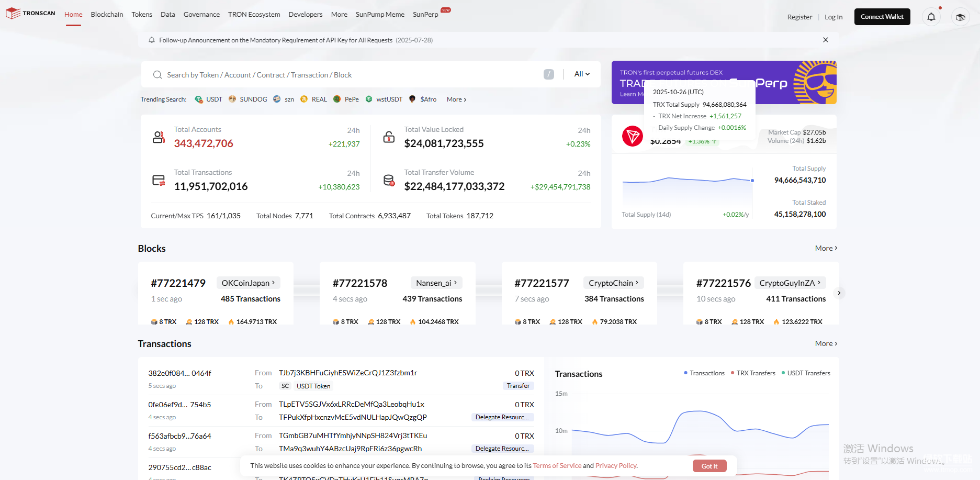The height and width of the screenshot is (480, 980).
Task: Dismiss the announcement banner
Action: (825, 40)
